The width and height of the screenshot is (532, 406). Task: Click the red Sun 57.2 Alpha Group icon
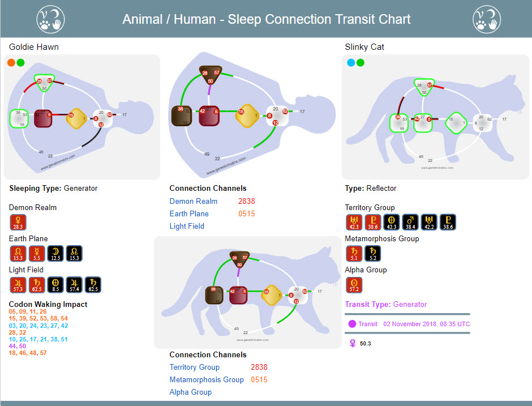point(354,285)
